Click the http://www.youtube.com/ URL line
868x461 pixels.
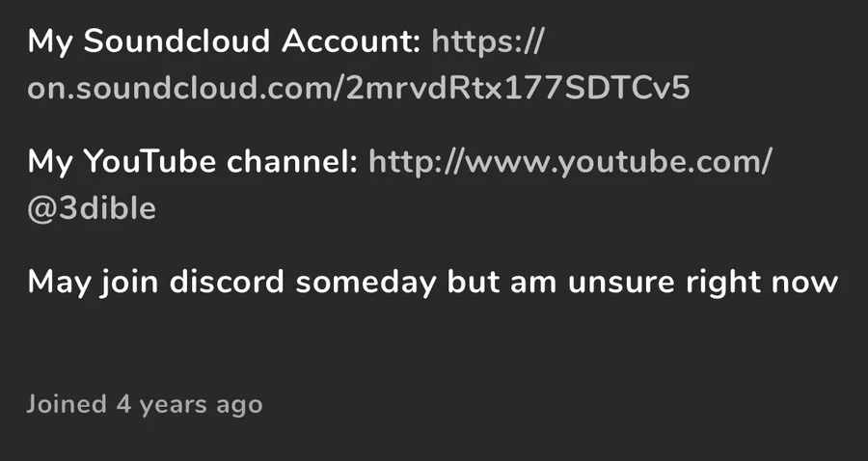570,162
